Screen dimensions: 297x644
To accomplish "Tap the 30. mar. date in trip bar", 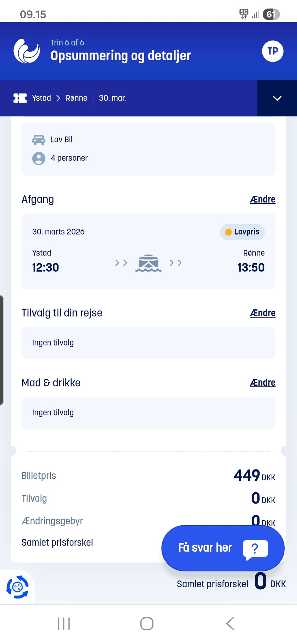I will tap(112, 98).
